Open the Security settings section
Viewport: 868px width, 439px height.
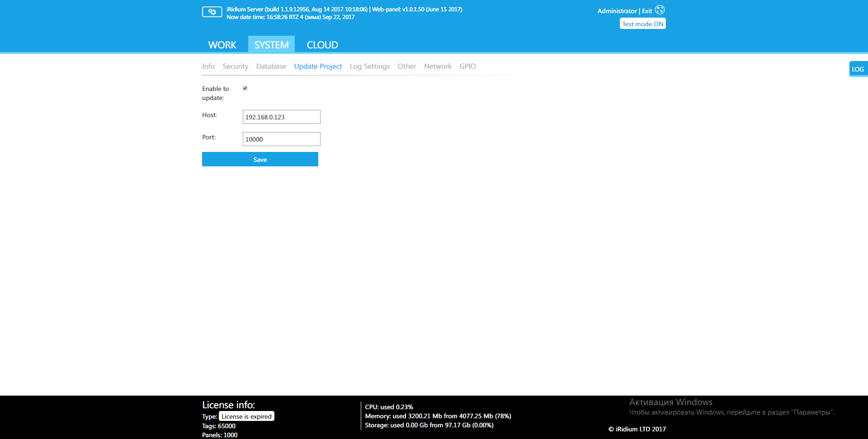click(235, 66)
